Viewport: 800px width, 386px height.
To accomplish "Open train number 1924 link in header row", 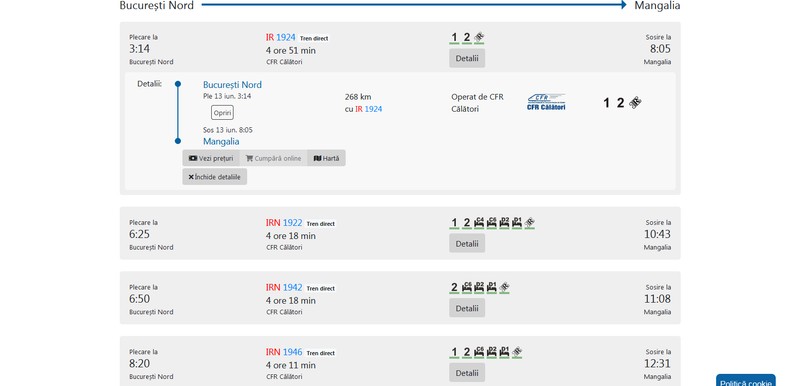I will (286, 37).
